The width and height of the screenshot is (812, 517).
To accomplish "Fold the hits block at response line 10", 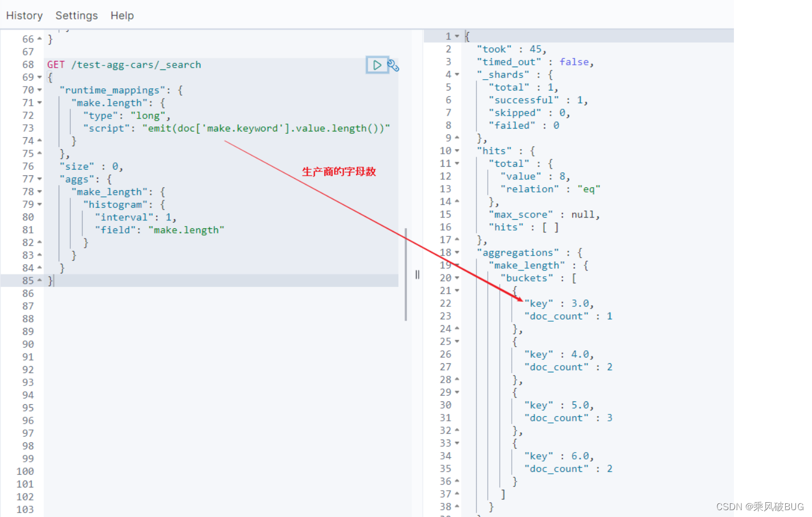I will [x=457, y=151].
